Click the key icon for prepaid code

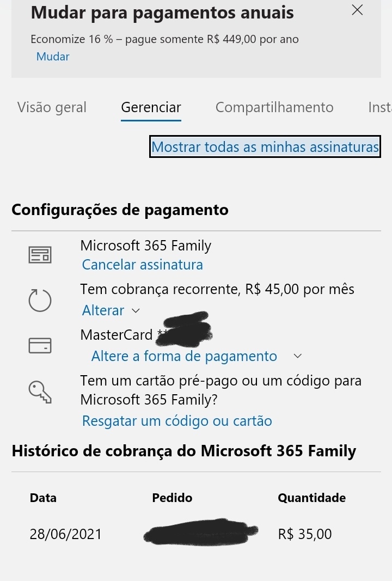click(40, 392)
